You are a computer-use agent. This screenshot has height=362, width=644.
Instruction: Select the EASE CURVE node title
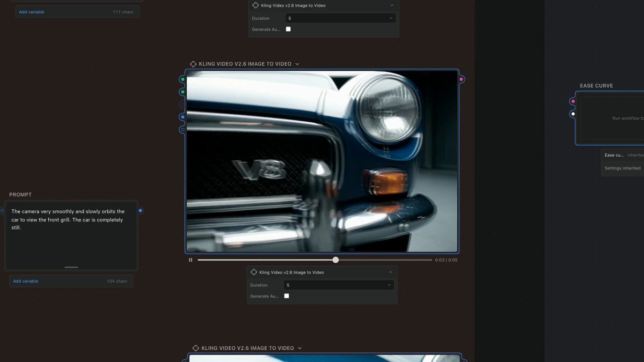coord(596,86)
